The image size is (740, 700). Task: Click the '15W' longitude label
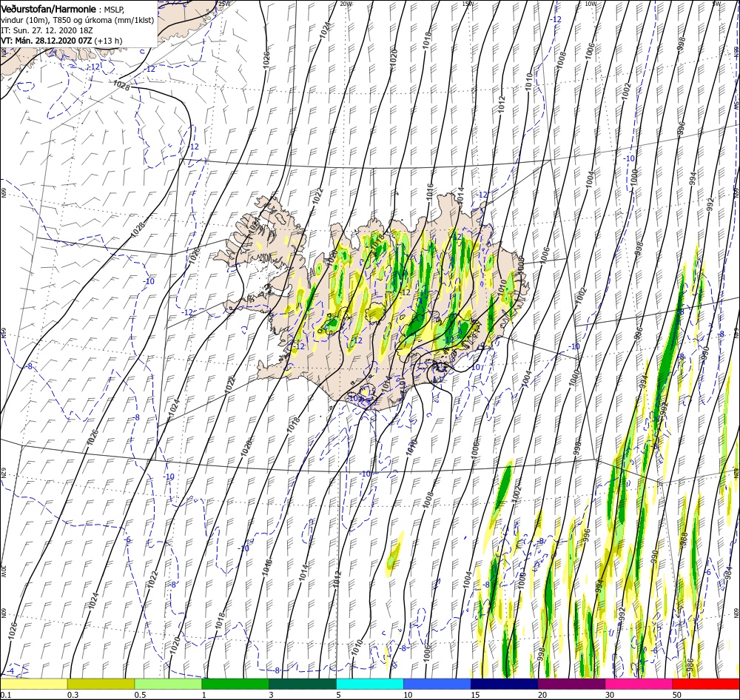click(x=468, y=3)
